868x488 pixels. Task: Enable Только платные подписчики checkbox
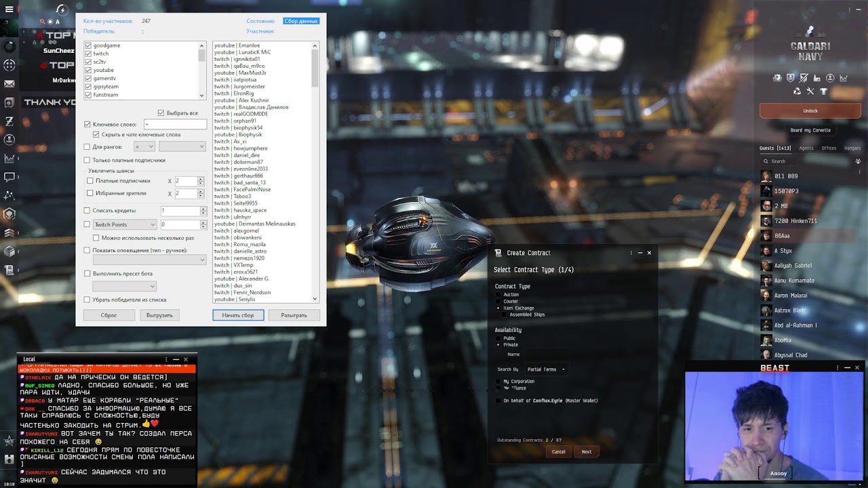87,160
